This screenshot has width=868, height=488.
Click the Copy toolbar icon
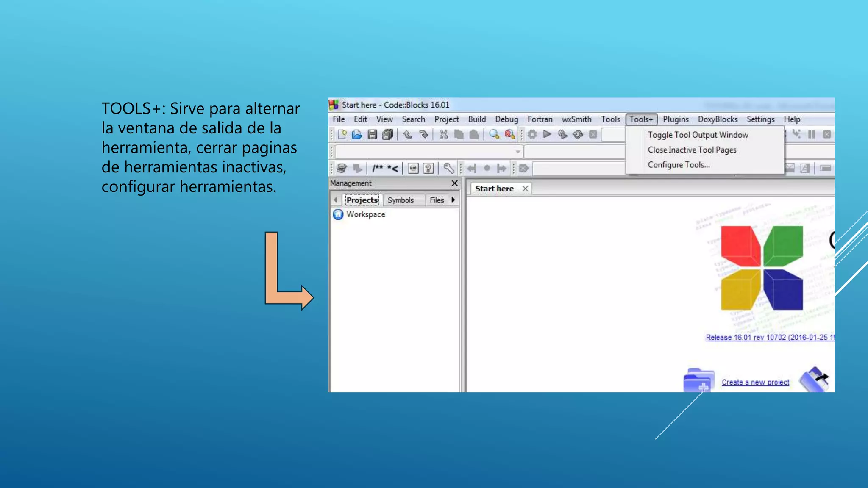coord(459,135)
